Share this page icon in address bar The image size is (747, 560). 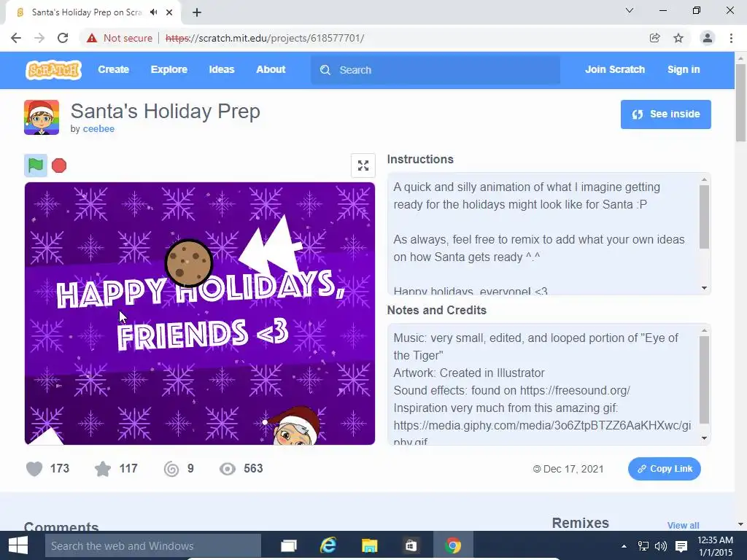654,38
